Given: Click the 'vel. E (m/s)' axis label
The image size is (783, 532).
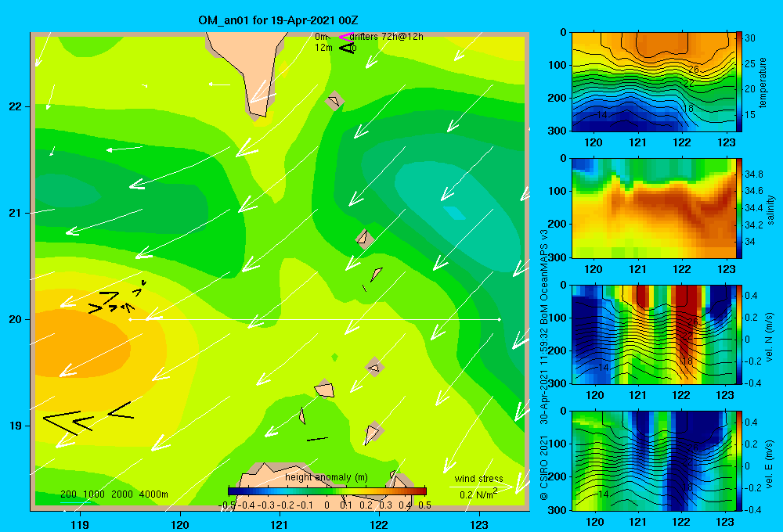Looking at the screenshot, I should point(769,464).
